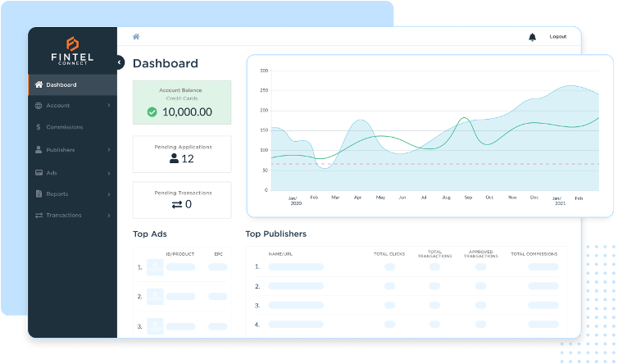Click the Top Ads heading
618x364 pixels.
[150, 234]
